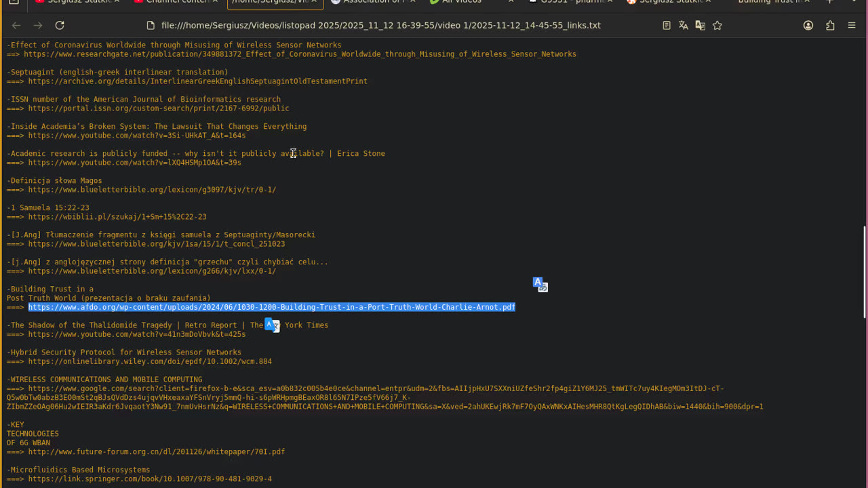Viewport: 868px width, 488px height.
Task: Click the researchgate.net Coronavirus publication URL
Action: point(300,54)
